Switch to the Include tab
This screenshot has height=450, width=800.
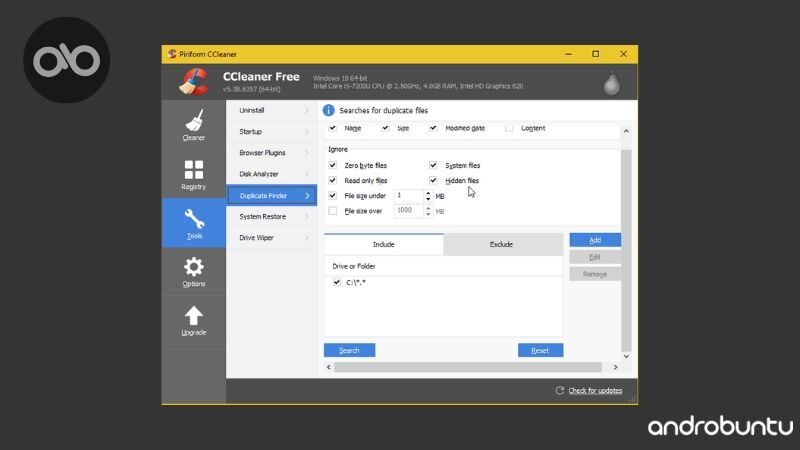pyautogui.click(x=384, y=244)
